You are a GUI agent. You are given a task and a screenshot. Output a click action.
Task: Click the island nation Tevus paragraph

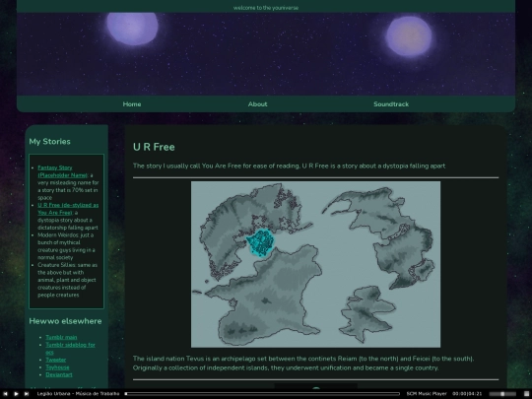pos(303,363)
